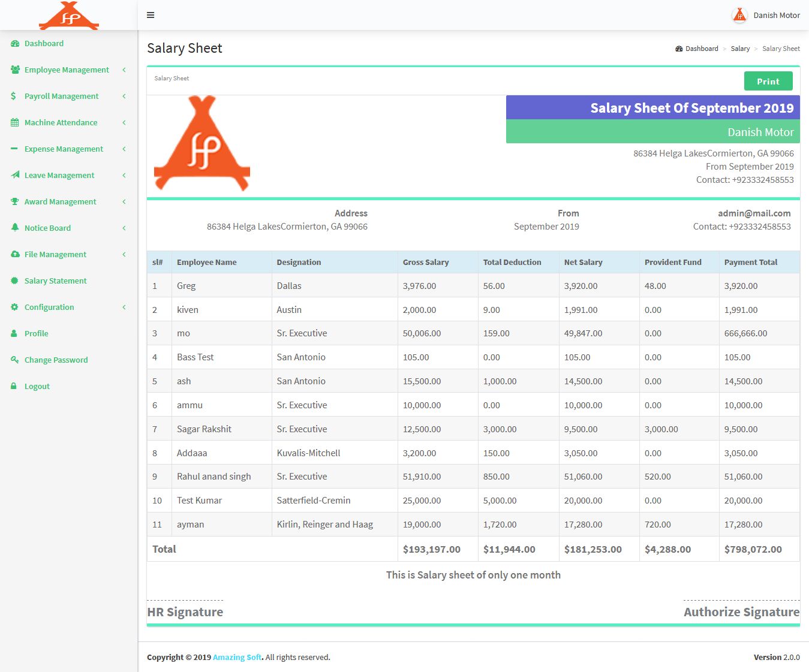Click the company logo in sidebar header
This screenshot has width=809, height=672.
point(69,16)
